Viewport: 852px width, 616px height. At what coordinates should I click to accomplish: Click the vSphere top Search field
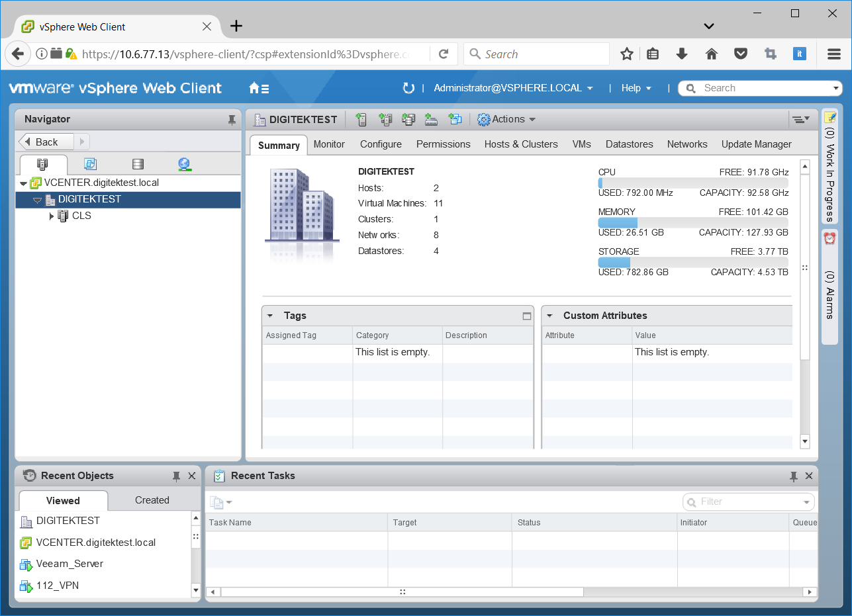tap(759, 88)
